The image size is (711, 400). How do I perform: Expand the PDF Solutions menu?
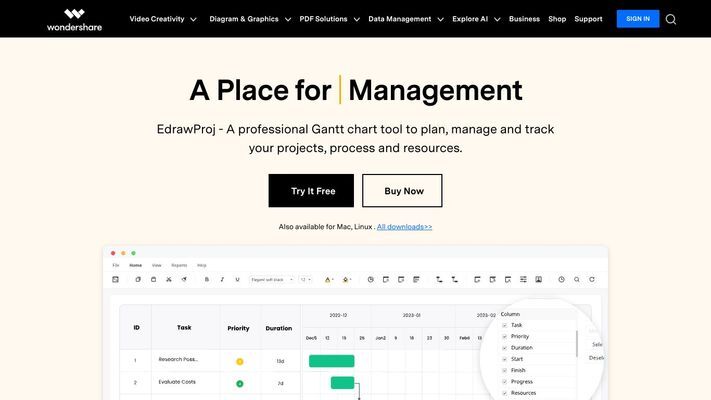tap(329, 19)
